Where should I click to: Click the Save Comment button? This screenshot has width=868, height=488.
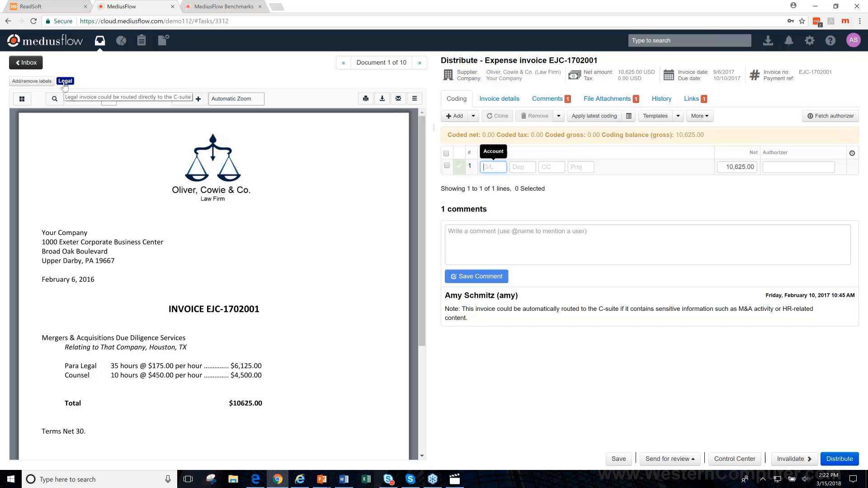(476, 276)
